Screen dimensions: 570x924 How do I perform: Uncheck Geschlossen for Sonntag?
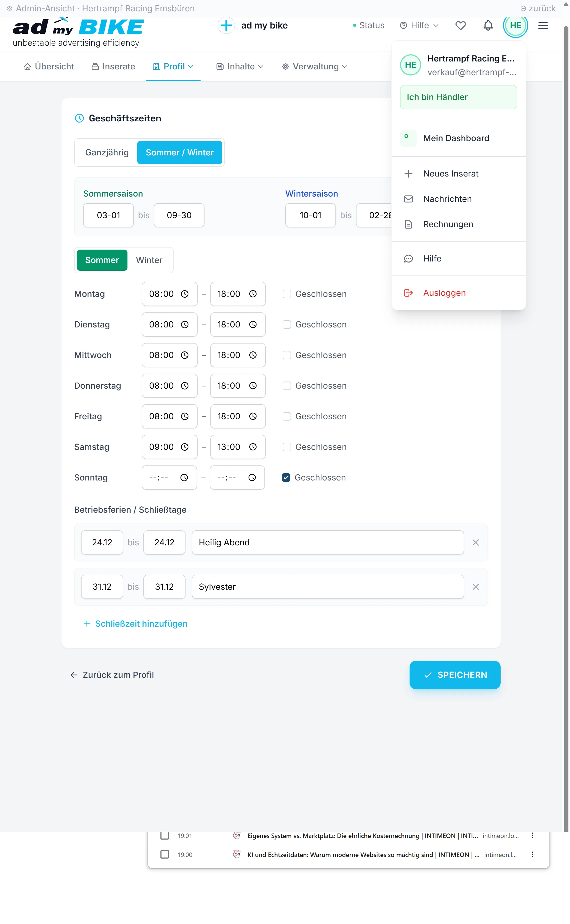point(286,478)
